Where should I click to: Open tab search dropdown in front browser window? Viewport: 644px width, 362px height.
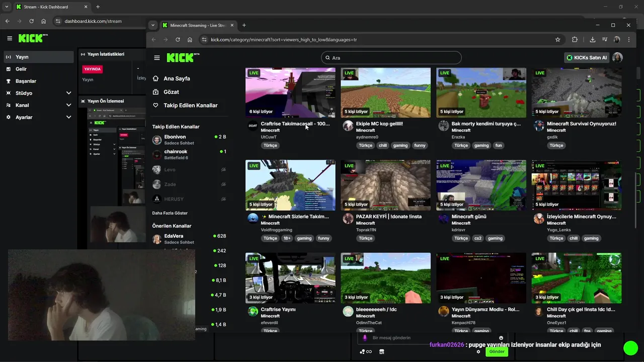click(x=153, y=25)
